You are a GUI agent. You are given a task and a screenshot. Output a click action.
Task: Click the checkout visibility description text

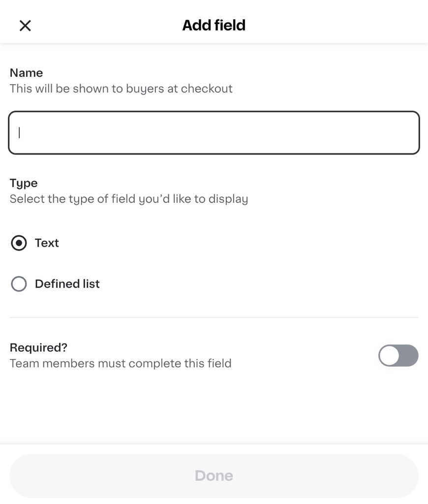click(x=121, y=89)
